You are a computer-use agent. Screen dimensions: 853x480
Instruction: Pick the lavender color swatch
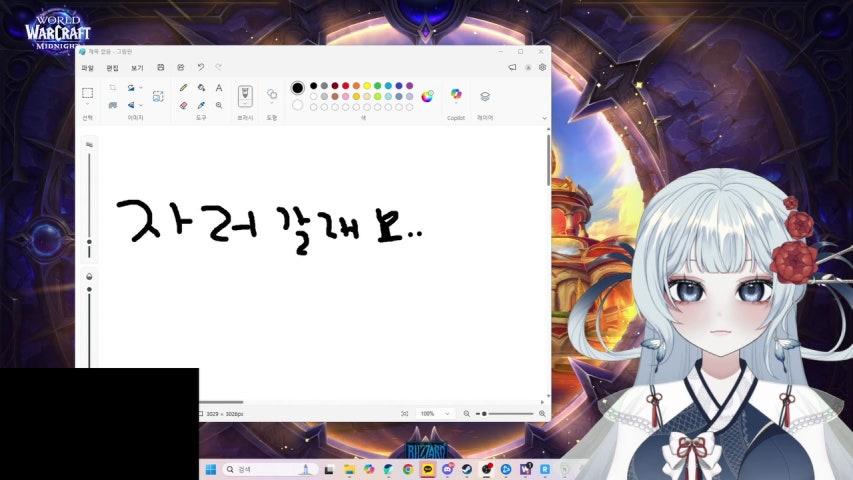pyautogui.click(x=410, y=96)
